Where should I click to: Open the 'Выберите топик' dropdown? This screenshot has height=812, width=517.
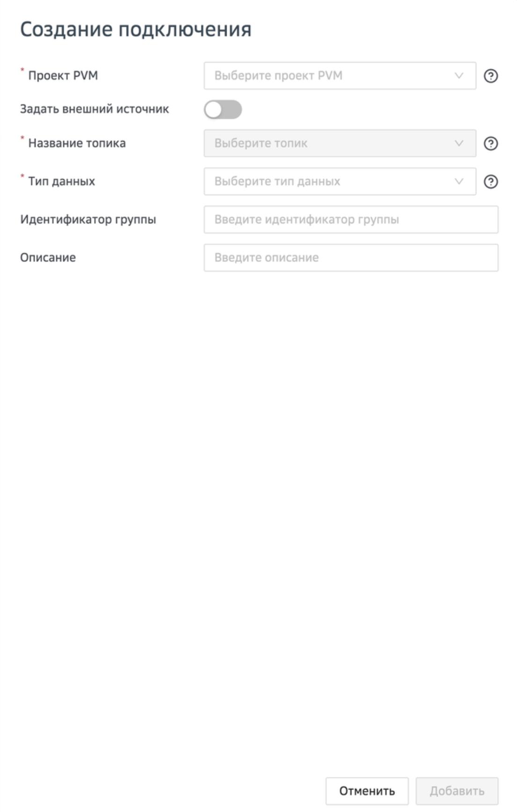(x=328, y=143)
